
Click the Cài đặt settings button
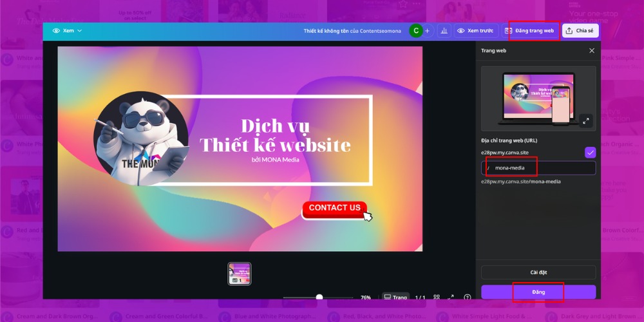538,272
